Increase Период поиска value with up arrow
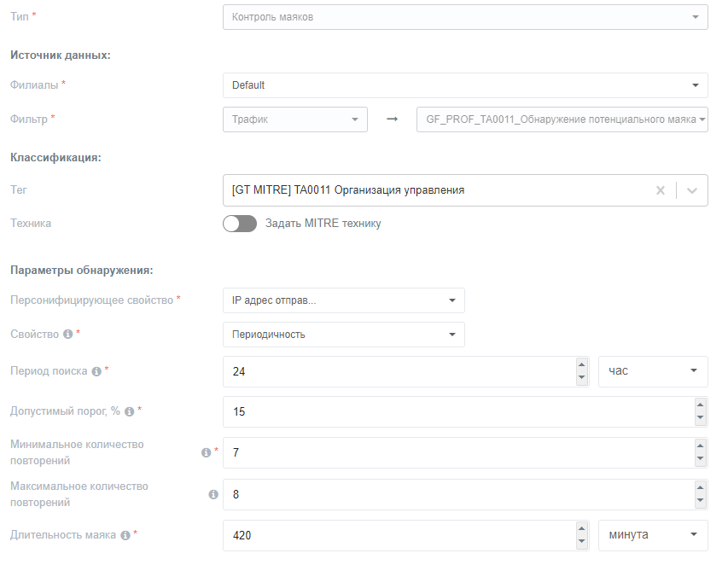 [582, 364]
